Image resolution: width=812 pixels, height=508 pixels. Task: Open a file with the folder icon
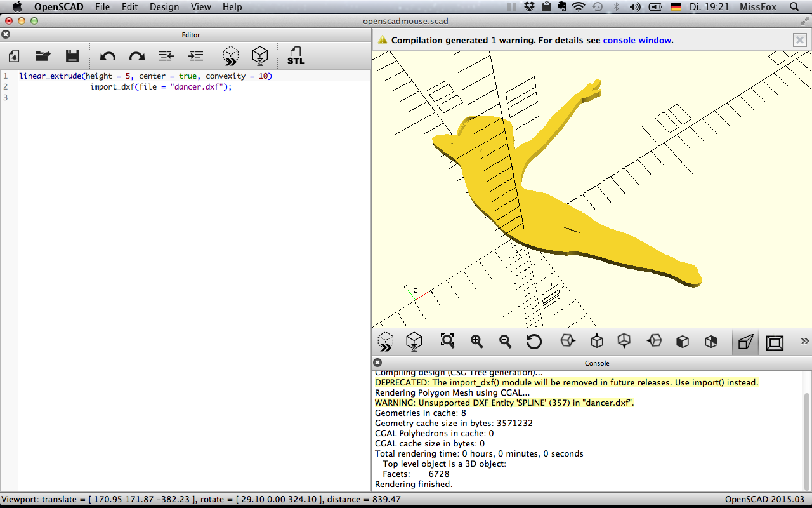[x=43, y=56]
